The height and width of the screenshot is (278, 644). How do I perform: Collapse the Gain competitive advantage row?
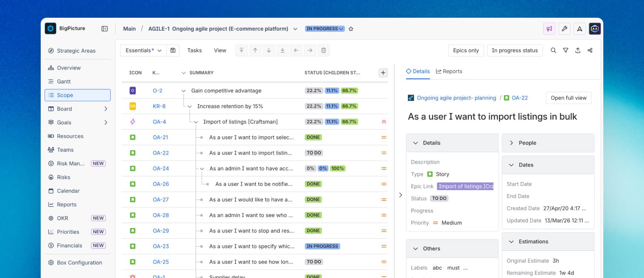tap(183, 91)
